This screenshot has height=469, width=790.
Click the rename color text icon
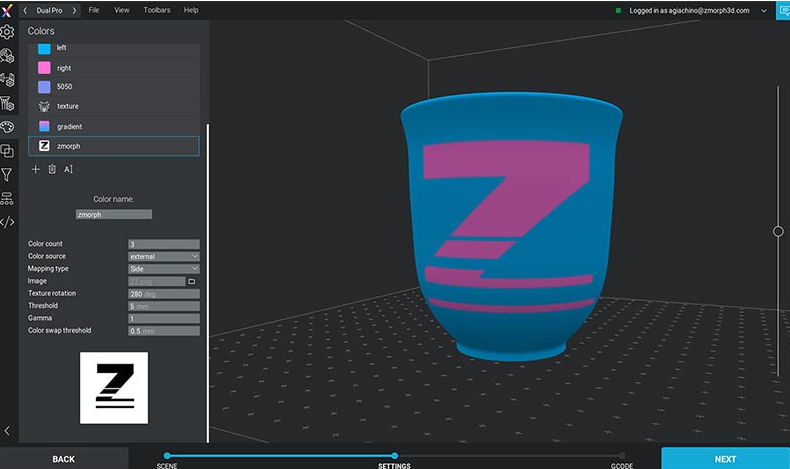[x=68, y=169]
